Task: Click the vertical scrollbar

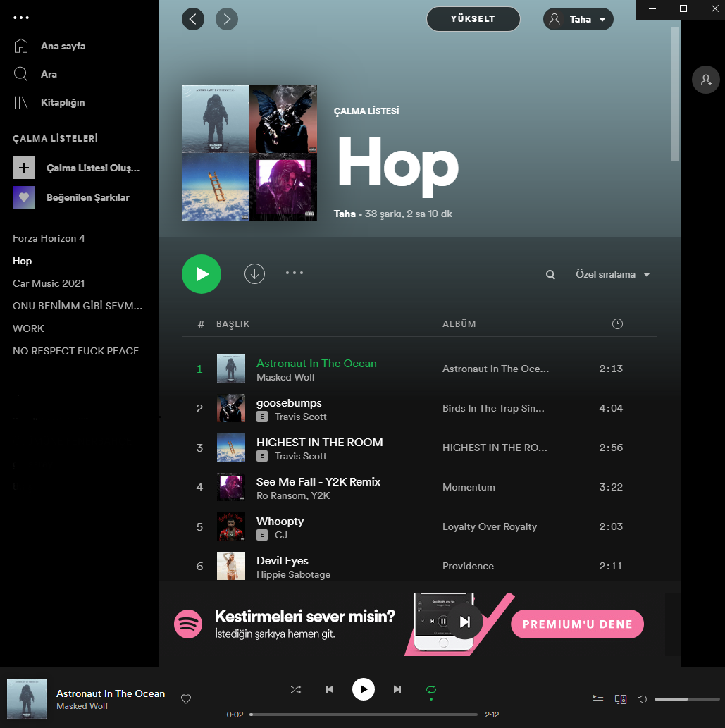Action: [675, 94]
